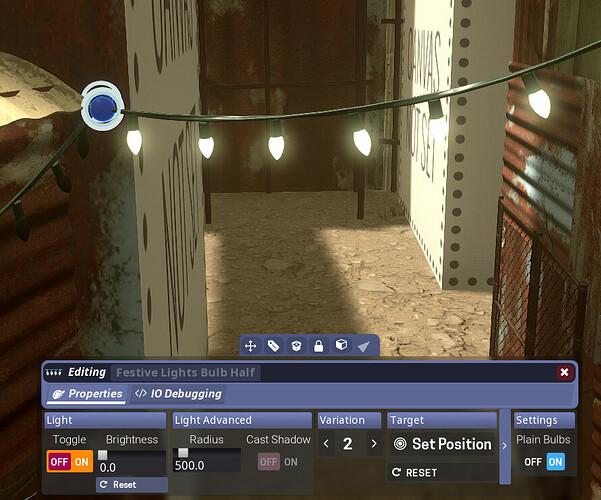Expand panel with arrow next to Settings

503,444
